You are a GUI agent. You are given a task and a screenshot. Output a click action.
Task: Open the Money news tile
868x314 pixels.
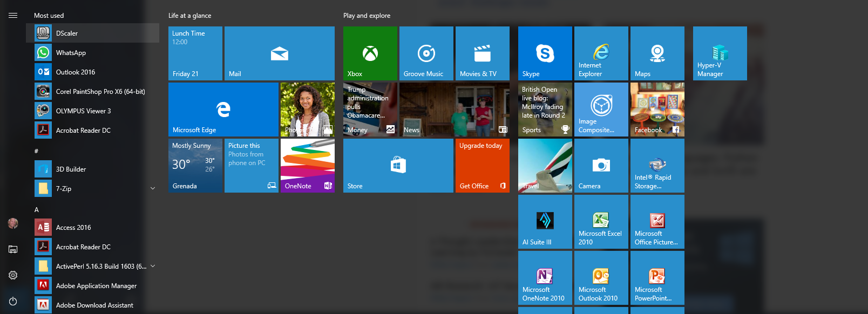point(370,110)
